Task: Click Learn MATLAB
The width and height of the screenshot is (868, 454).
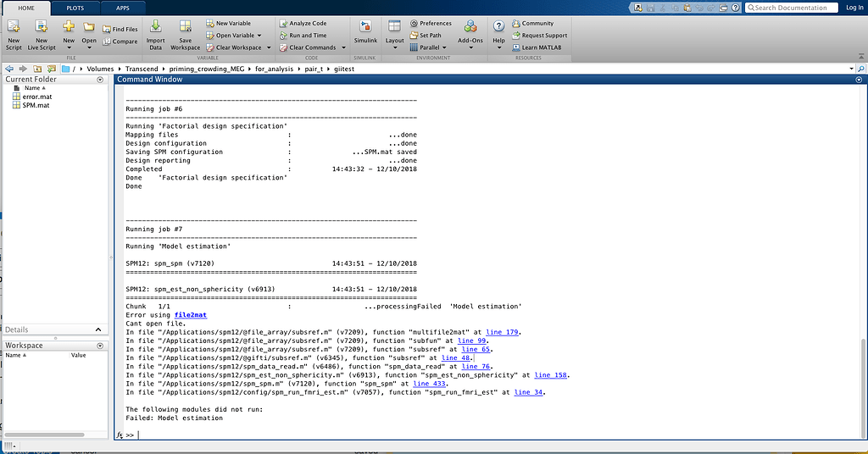Action: (537, 47)
